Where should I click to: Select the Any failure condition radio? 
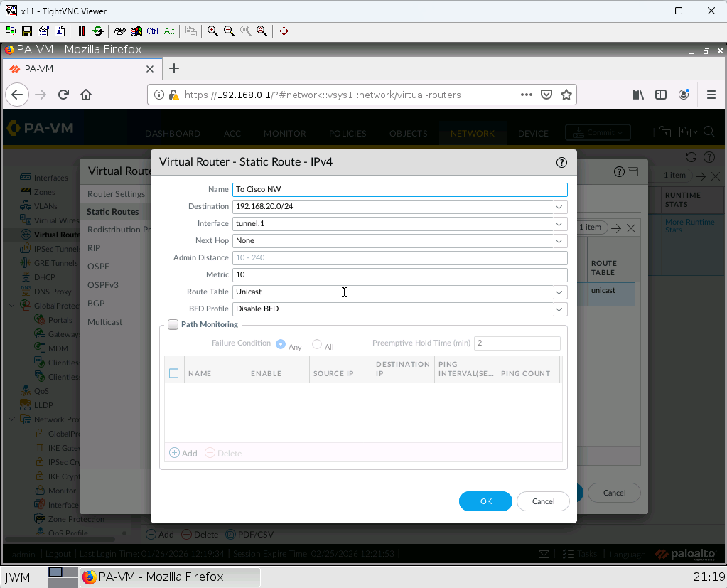[x=281, y=344]
